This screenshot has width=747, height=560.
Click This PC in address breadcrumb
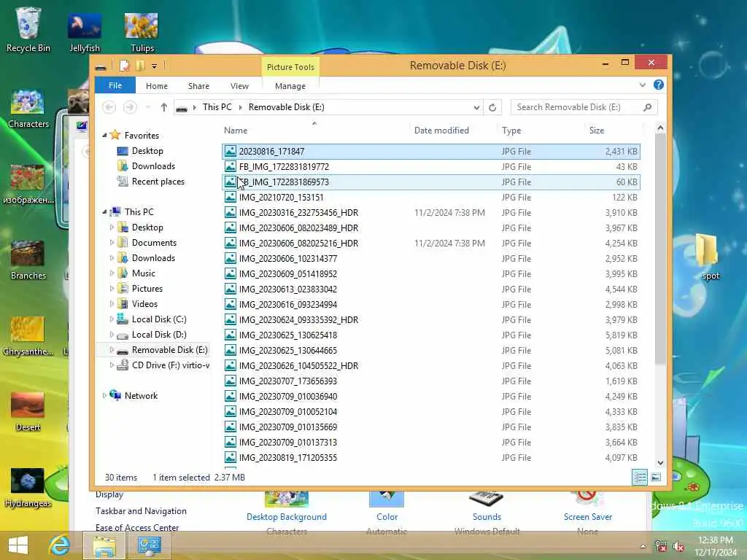[217, 107]
